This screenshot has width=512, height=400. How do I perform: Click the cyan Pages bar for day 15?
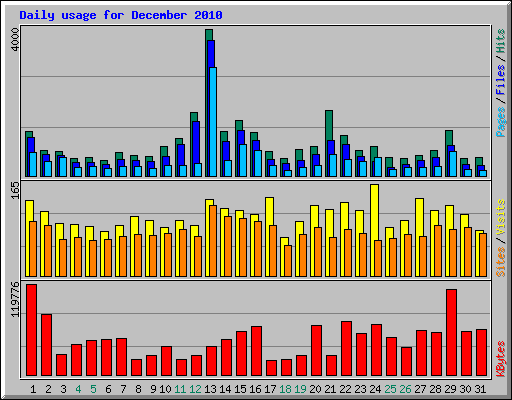click(x=243, y=160)
